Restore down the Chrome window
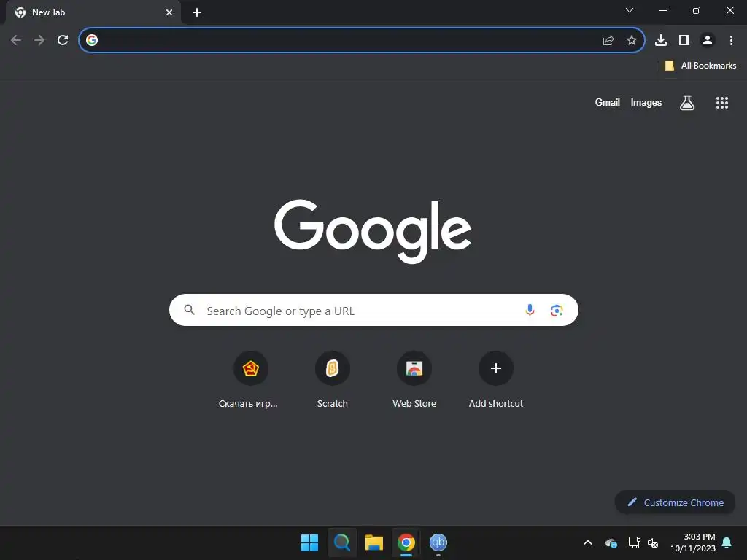Viewport: 747px width, 560px height. click(x=697, y=10)
